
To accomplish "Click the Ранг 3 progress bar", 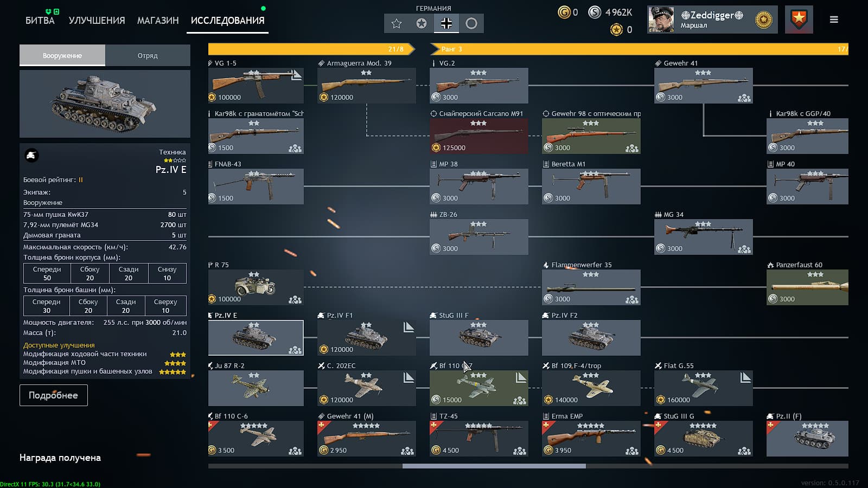I will (639, 49).
